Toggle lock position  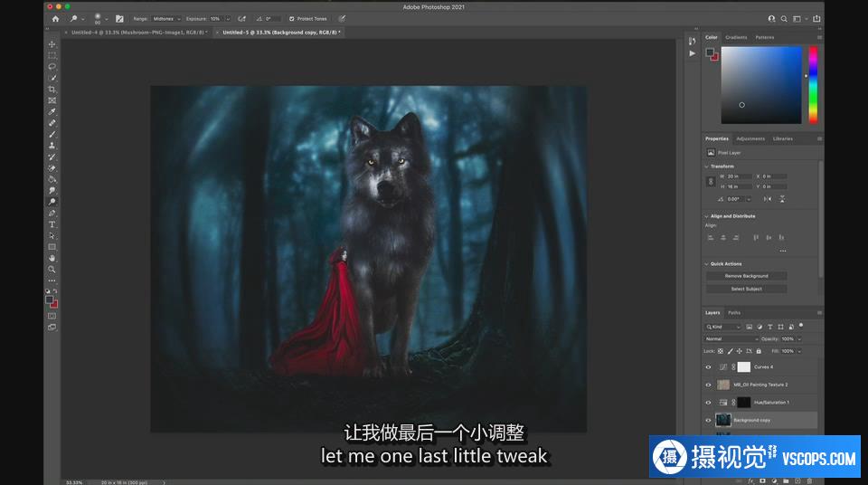pyautogui.click(x=739, y=351)
